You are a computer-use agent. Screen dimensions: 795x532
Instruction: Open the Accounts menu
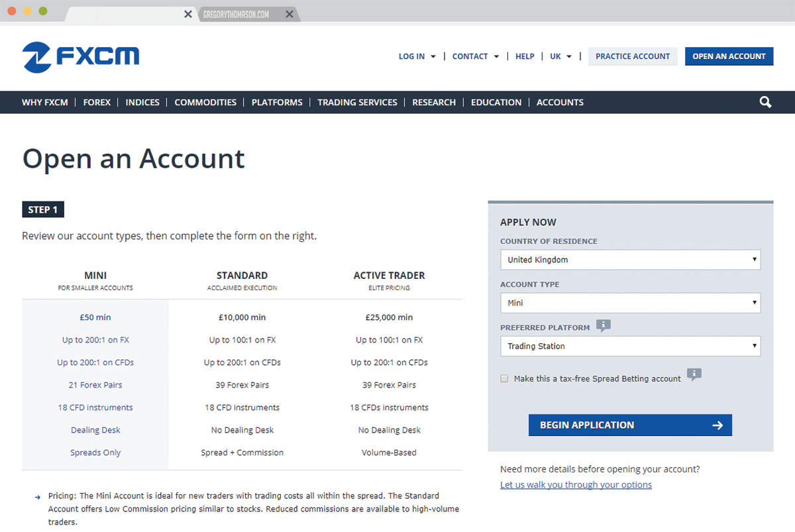click(x=560, y=102)
